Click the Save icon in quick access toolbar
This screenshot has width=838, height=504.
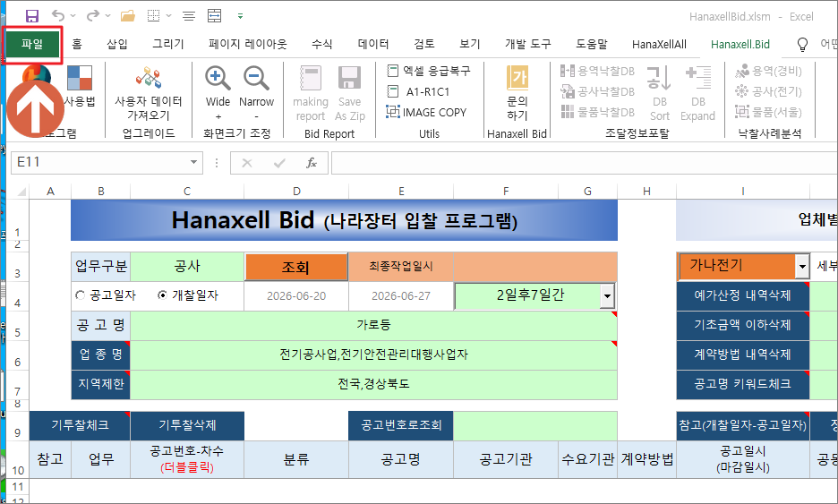click(32, 16)
